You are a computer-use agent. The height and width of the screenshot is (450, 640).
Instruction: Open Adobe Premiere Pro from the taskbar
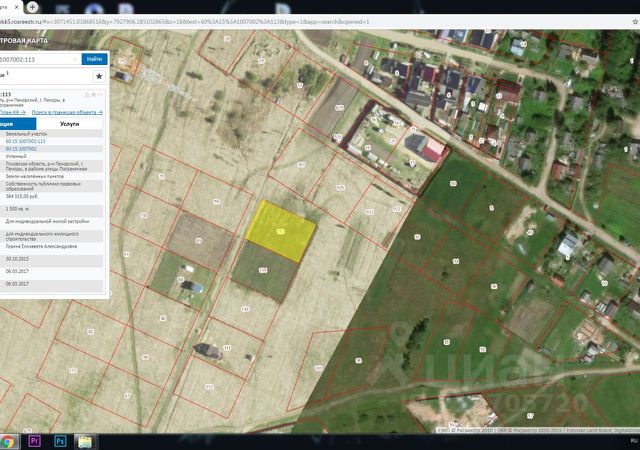point(35,441)
